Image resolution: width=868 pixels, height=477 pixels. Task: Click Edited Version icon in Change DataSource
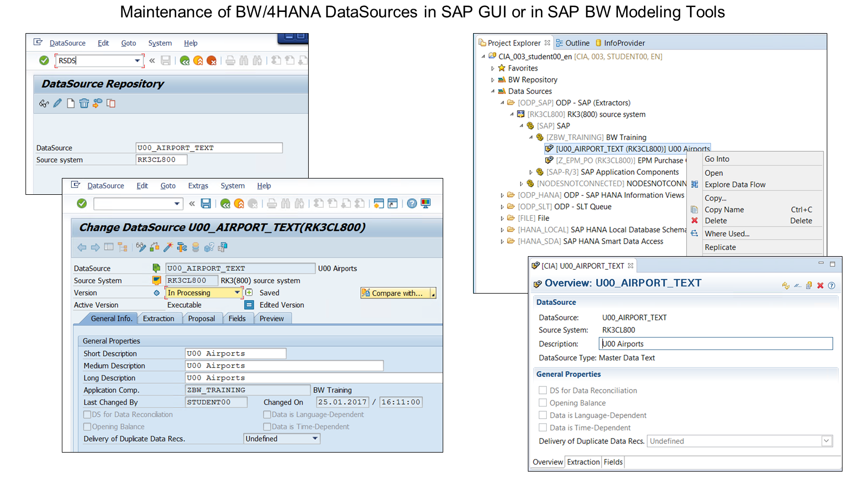[249, 305]
